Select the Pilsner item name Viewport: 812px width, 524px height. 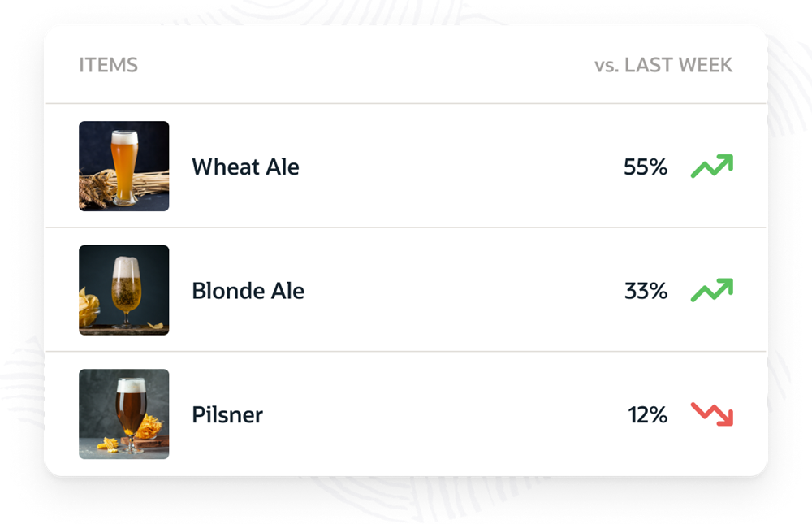pos(227,414)
